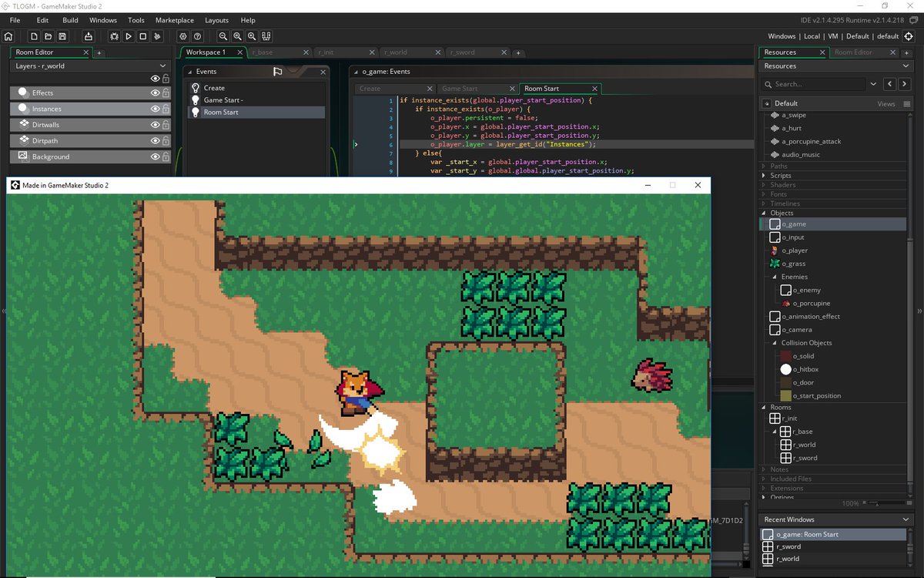This screenshot has height=578, width=924.
Task: Select the o_player object sprite icon
Action: point(775,250)
